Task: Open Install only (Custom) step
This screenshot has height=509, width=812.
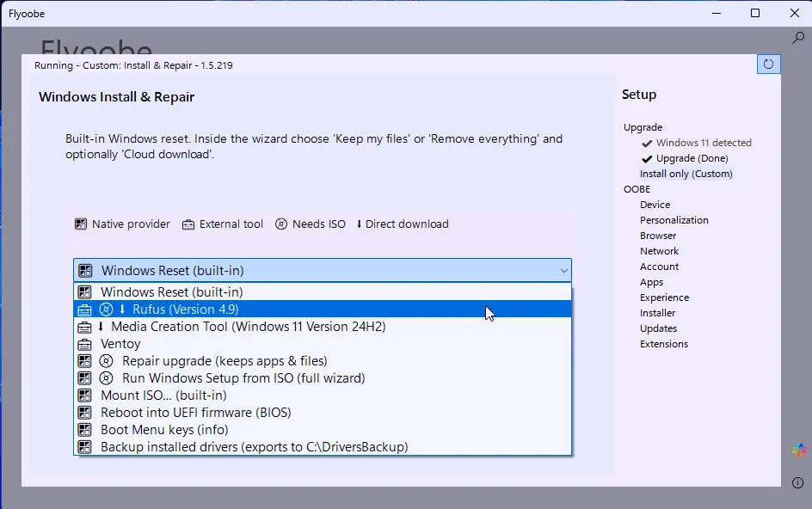Action: click(x=686, y=174)
